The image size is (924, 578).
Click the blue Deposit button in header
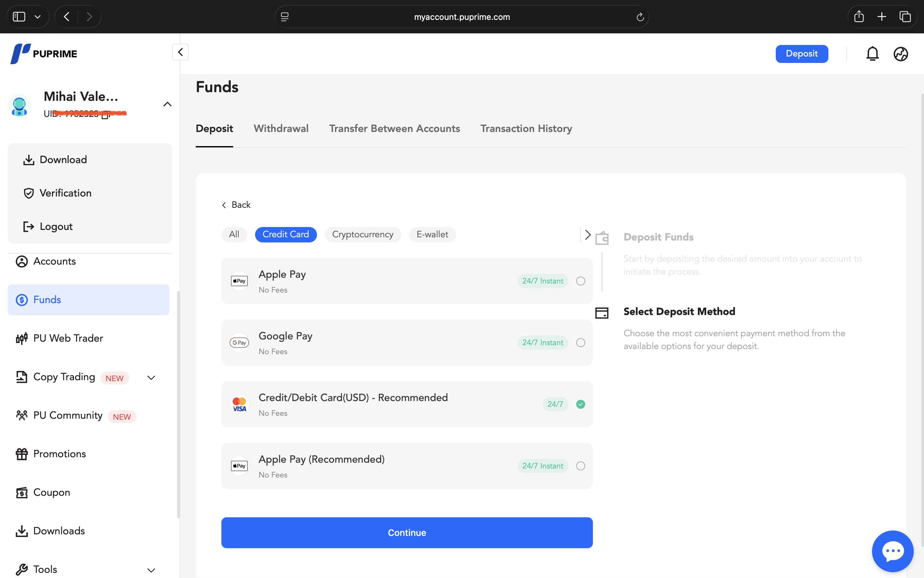coord(801,54)
